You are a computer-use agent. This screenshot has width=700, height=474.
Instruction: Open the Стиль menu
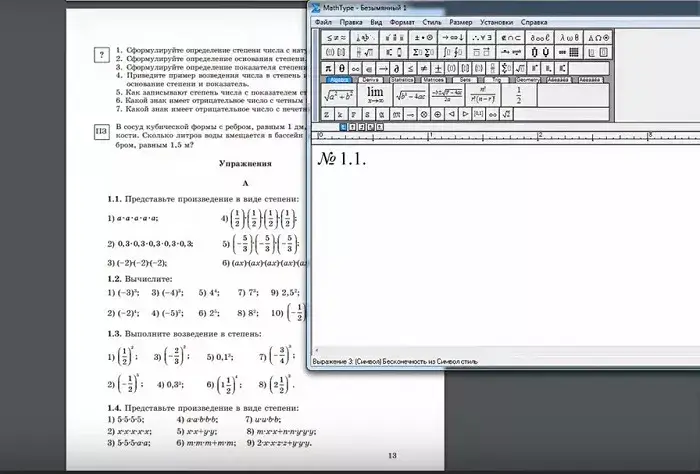click(431, 21)
